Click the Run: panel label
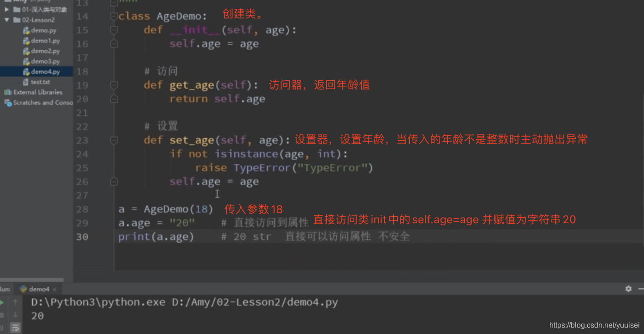Screen dimensions: 644x334 (5, 289)
